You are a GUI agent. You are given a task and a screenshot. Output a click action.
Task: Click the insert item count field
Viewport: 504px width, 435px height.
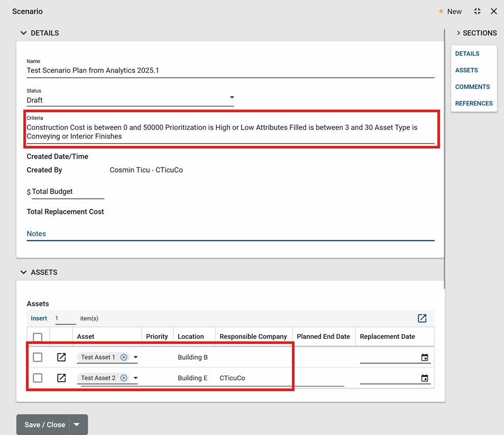pos(65,318)
